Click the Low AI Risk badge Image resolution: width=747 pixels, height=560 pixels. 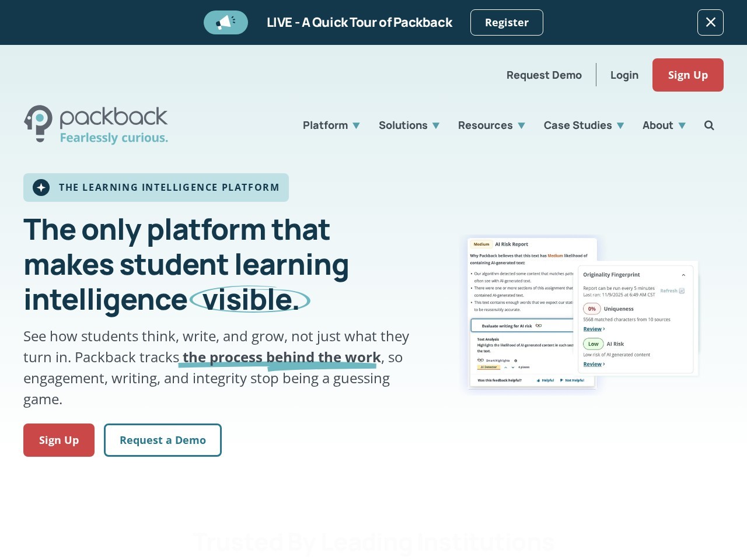(x=594, y=344)
